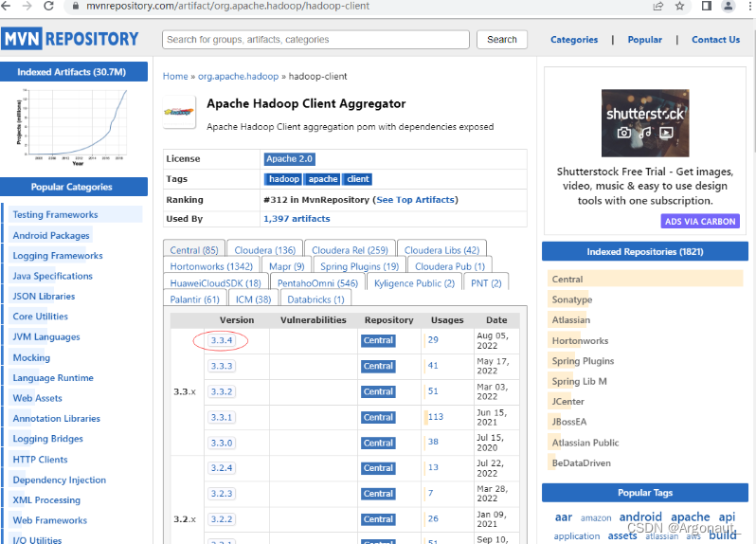Open Android Packages category
Viewport: 756px width, 544px height.
click(51, 235)
